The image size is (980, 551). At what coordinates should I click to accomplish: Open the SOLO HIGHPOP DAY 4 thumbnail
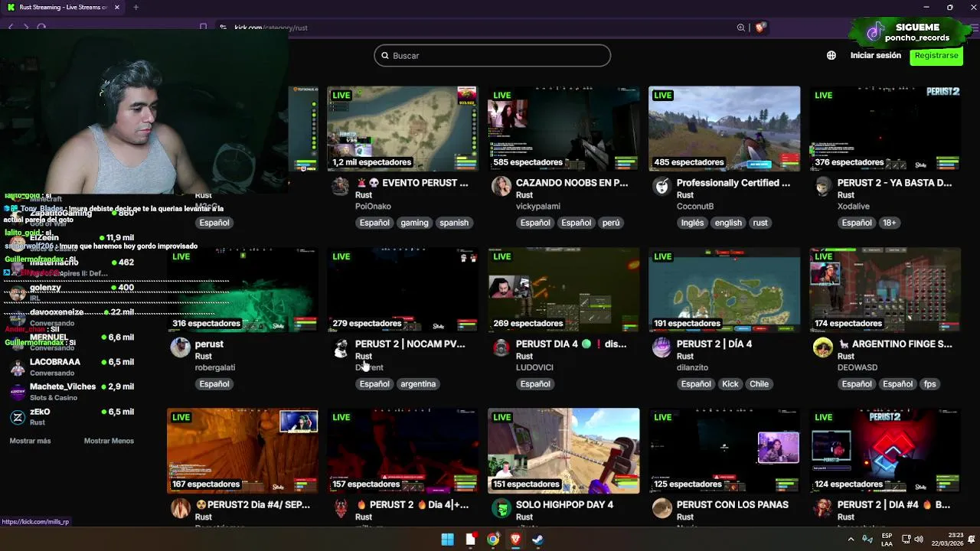[563, 450]
